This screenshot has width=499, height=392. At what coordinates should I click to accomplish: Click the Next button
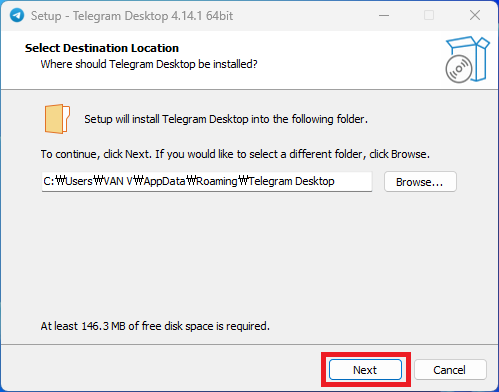point(365,369)
